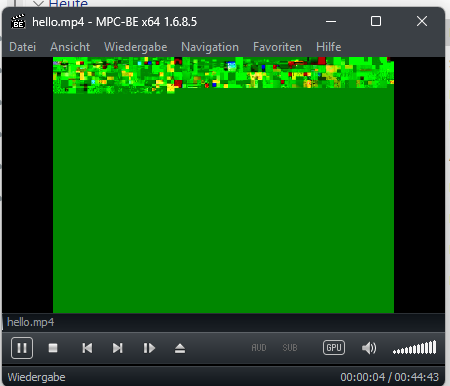Click the MPC-BE clapperboard title icon

(18, 22)
